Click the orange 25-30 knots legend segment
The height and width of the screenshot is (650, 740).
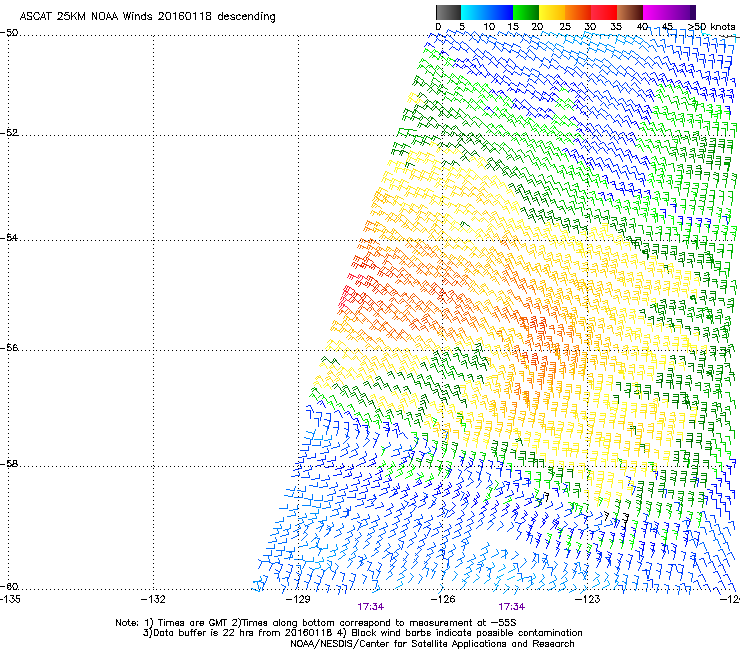578,12
